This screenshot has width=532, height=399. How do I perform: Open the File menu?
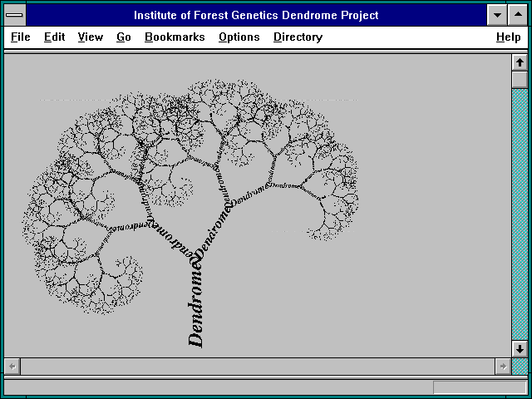pyautogui.click(x=20, y=37)
